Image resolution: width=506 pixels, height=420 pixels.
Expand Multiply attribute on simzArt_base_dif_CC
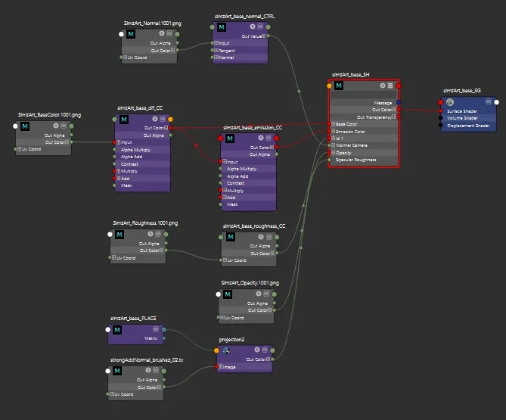pos(118,171)
